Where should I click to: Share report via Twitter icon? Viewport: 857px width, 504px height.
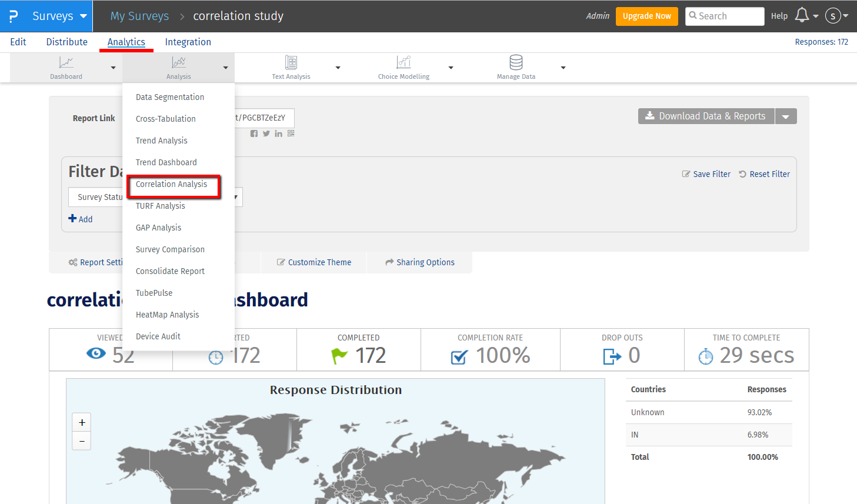tap(266, 133)
